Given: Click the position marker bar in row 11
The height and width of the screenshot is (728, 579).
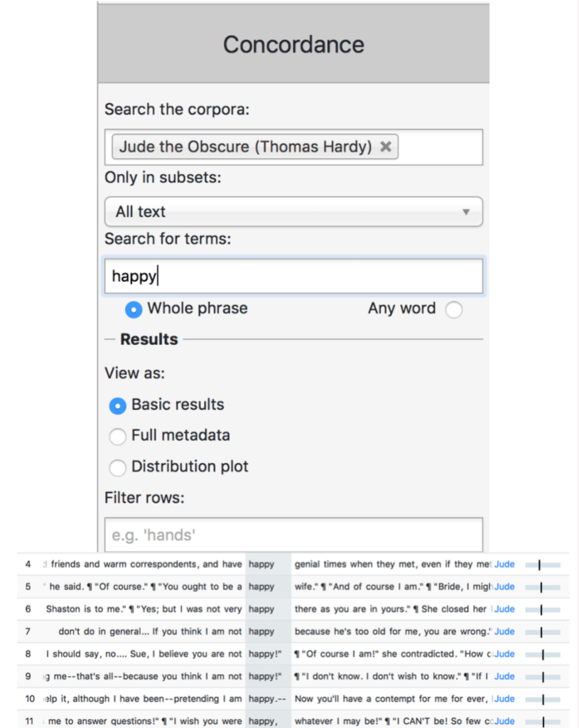Looking at the screenshot, I should (543, 721).
